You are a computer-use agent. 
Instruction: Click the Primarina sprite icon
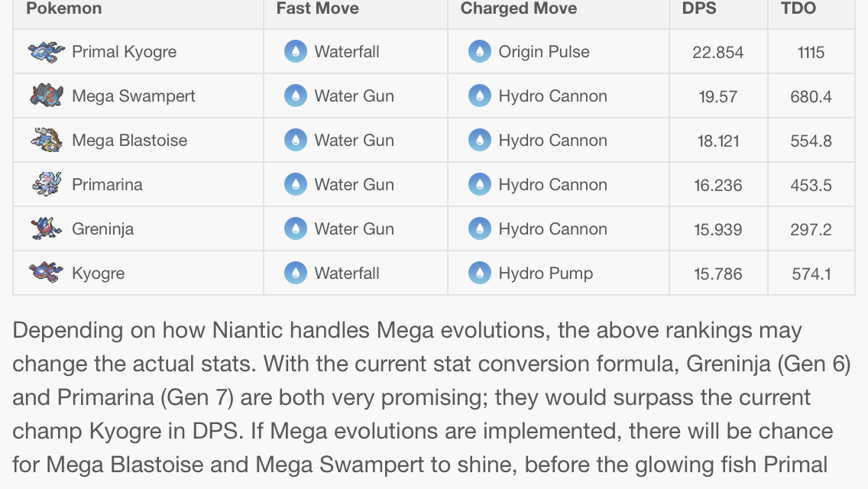tap(47, 184)
